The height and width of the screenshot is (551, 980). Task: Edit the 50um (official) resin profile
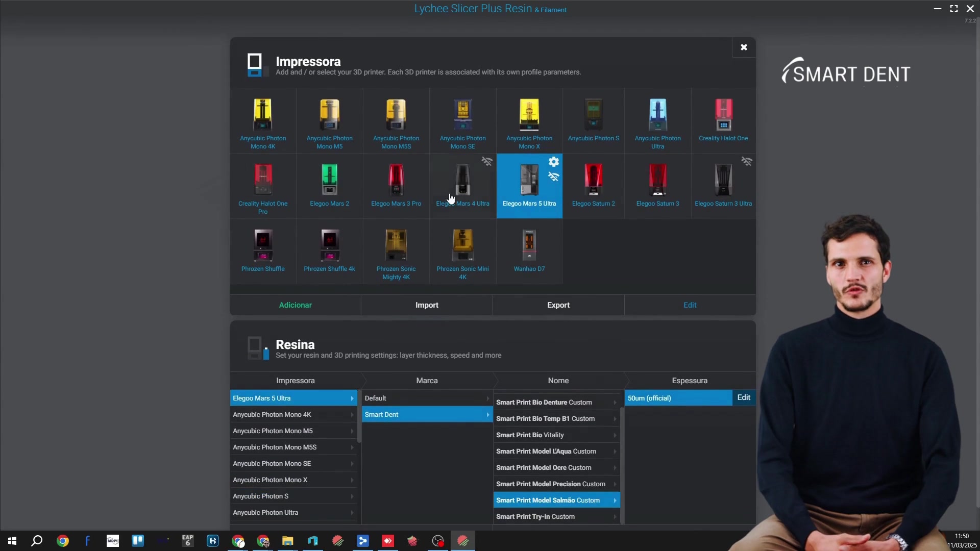pos(744,398)
